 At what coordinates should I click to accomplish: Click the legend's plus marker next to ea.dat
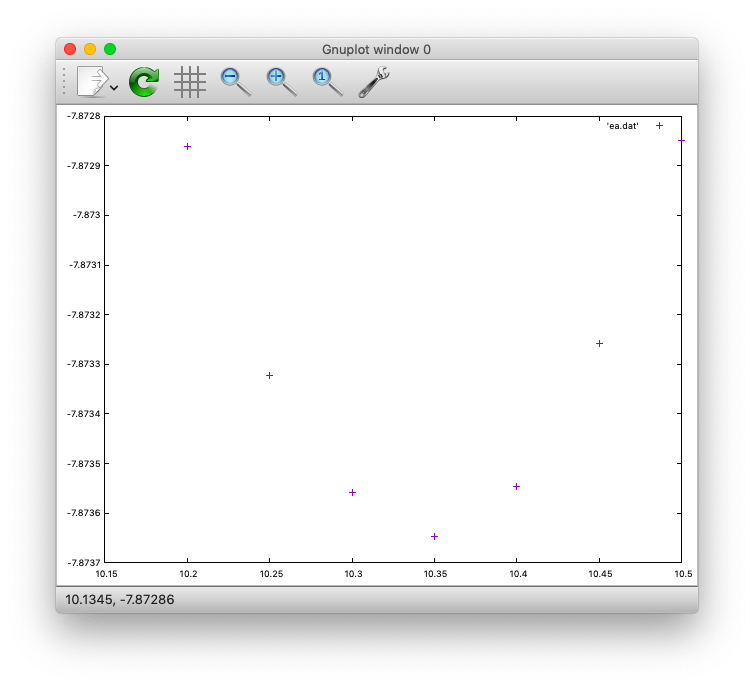click(x=659, y=126)
